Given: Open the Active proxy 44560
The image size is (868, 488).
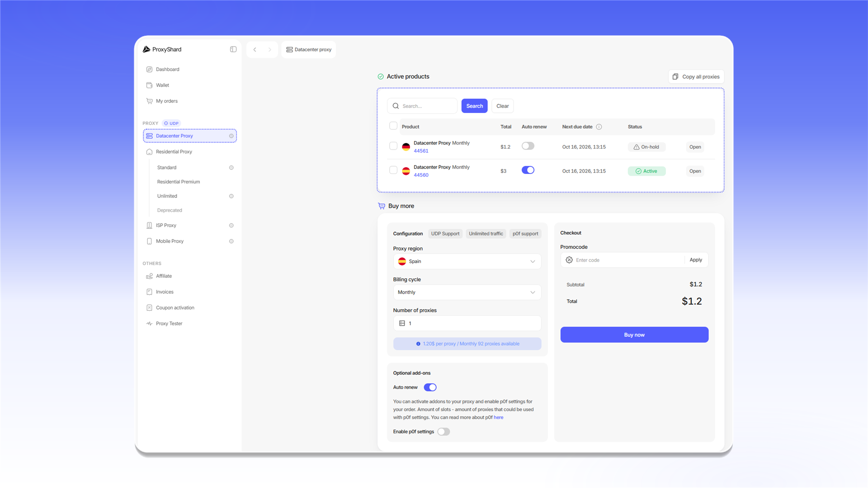Looking at the screenshot, I should tap(695, 171).
